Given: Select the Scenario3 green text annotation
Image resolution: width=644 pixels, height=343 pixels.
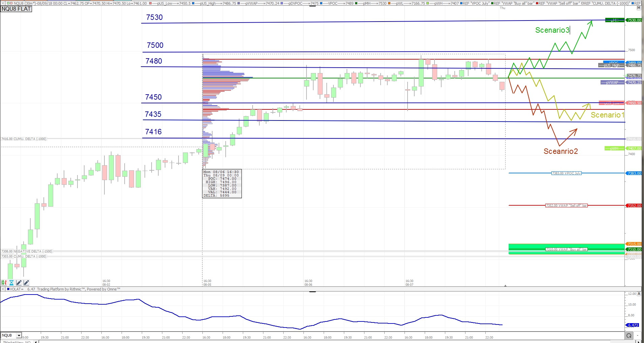Looking at the screenshot, I should coord(552,30).
